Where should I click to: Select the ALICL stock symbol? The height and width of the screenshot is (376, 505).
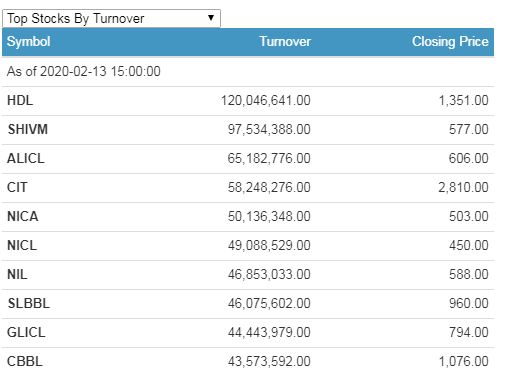[x=26, y=158]
